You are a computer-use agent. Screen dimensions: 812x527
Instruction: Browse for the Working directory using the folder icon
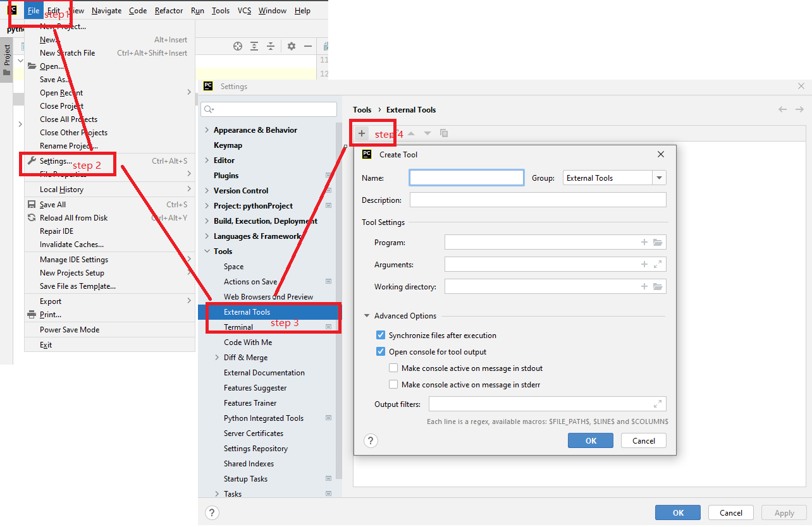coord(658,287)
